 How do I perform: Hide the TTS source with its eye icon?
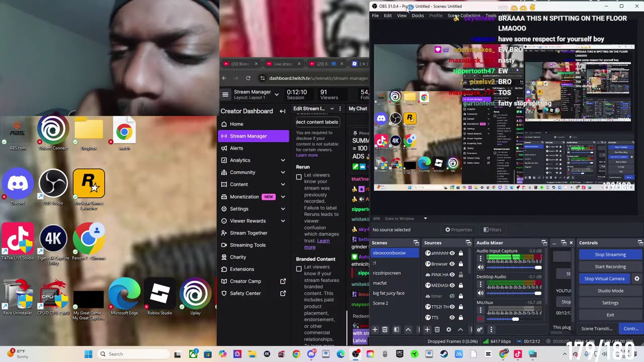tap(452, 317)
